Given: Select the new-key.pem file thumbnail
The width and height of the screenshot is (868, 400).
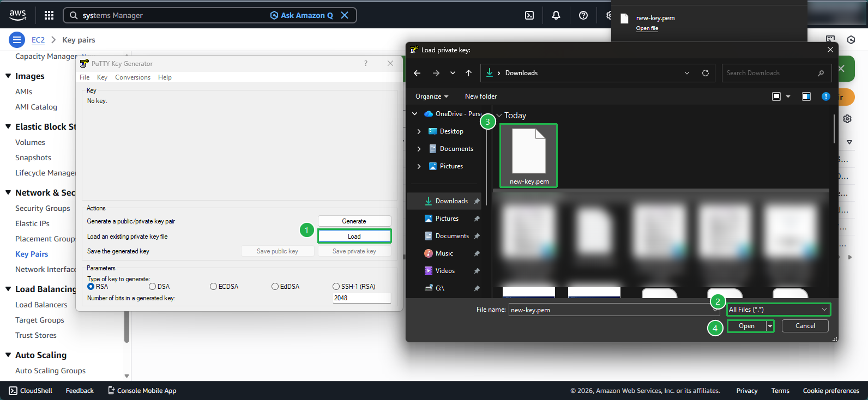Looking at the screenshot, I should point(529,156).
